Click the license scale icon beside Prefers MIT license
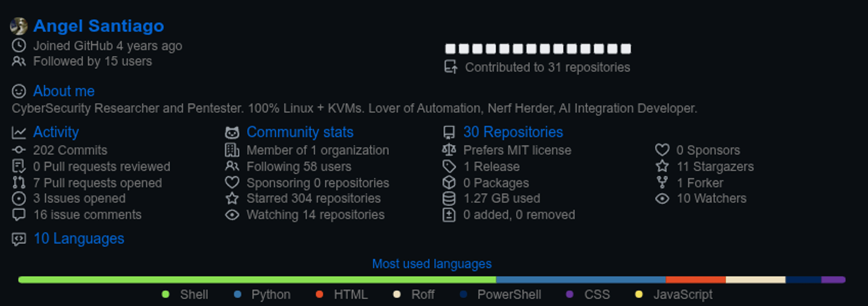Image resolution: width=868 pixels, height=306 pixels. coord(449,150)
